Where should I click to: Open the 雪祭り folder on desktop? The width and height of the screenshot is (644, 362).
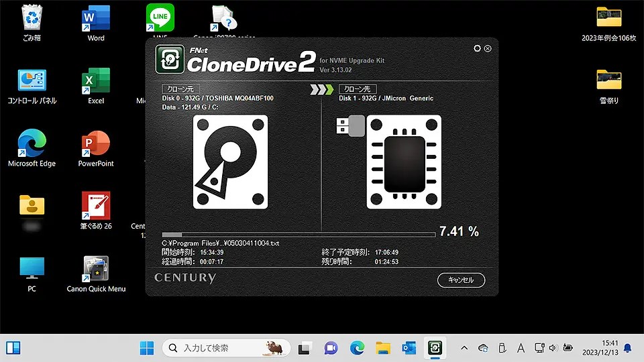(x=608, y=86)
